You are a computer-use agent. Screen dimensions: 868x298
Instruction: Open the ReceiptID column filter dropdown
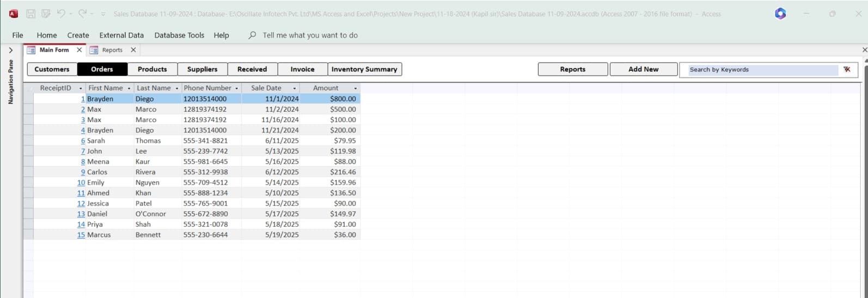(81, 88)
